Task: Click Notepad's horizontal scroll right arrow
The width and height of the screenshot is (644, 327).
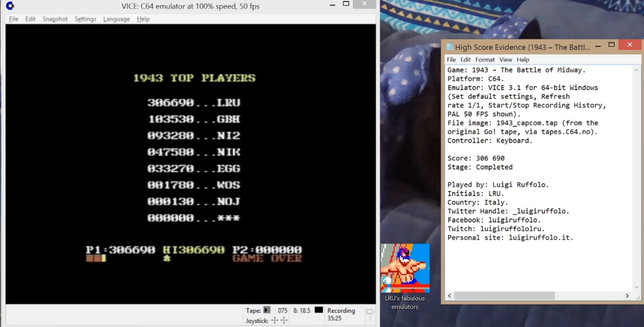Action: tap(627, 296)
